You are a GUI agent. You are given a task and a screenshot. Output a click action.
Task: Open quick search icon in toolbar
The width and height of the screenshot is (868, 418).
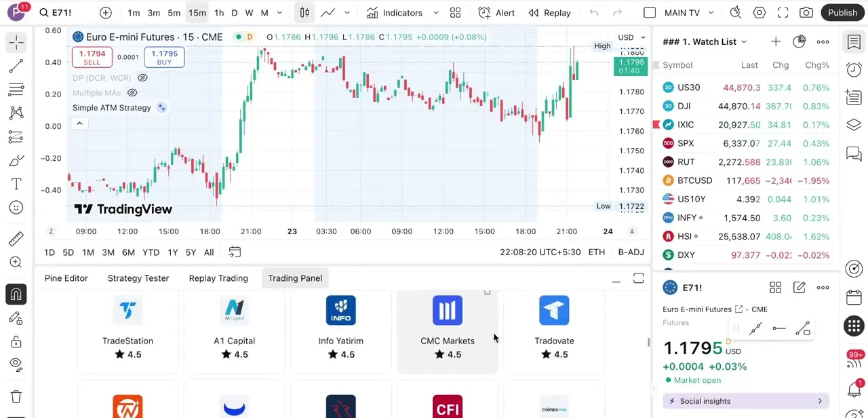pos(736,13)
